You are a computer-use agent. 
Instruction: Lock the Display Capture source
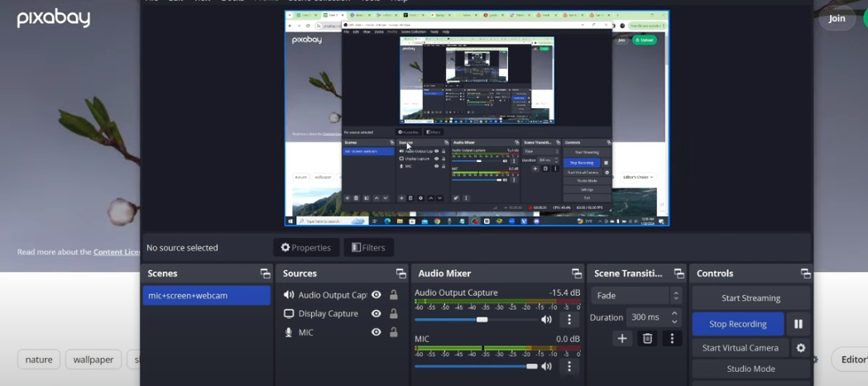(394, 313)
